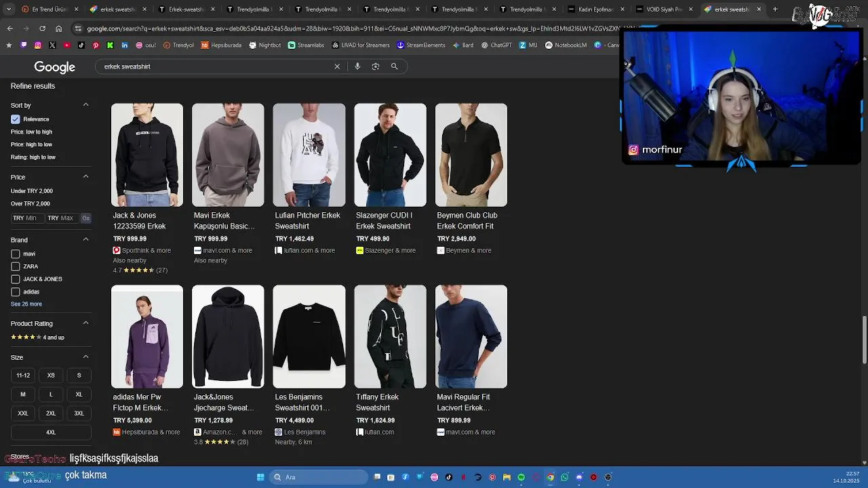868x488 pixels.
Task: Open the adidas purple Flctop product image
Action: tap(147, 337)
